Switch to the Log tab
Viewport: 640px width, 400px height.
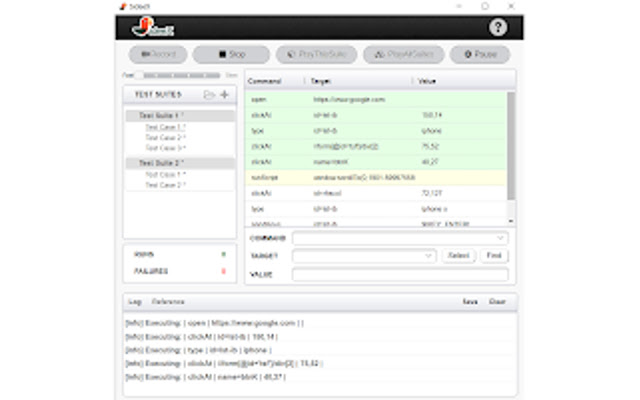[135, 302]
